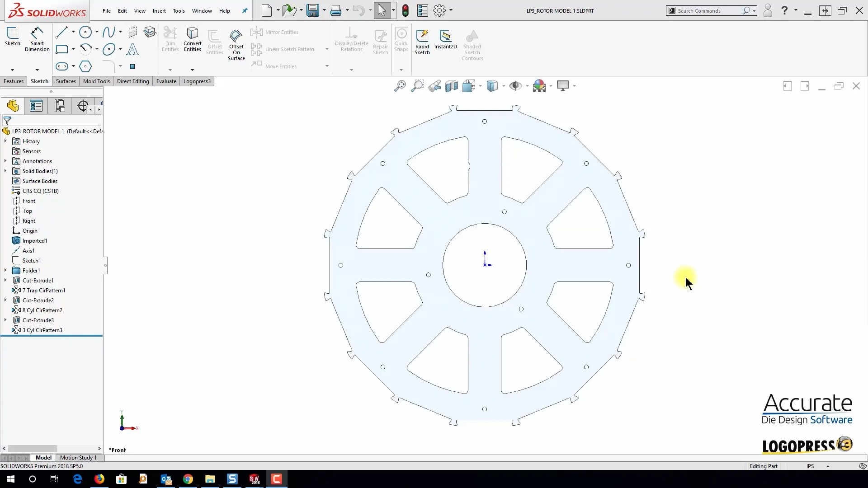Expand the Cut-Extrude1 tree node
Image resolution: width=868 pixels, height=488 pixels.
coord(5,280)
